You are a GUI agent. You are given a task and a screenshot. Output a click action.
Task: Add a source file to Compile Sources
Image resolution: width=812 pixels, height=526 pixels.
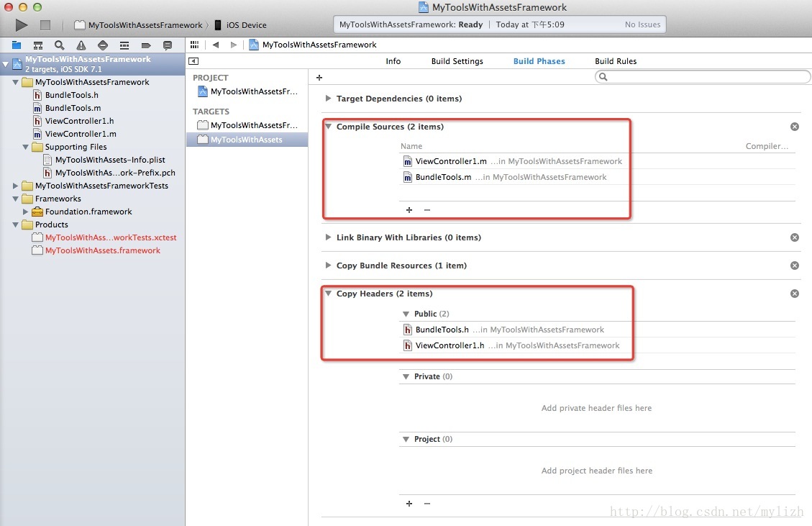(x=409, y=210)
